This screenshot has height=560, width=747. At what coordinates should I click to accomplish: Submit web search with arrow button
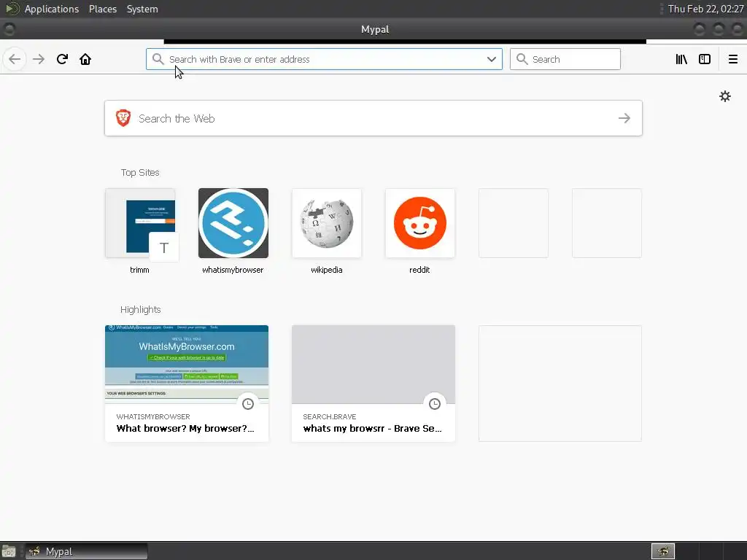tap(624, 118)
